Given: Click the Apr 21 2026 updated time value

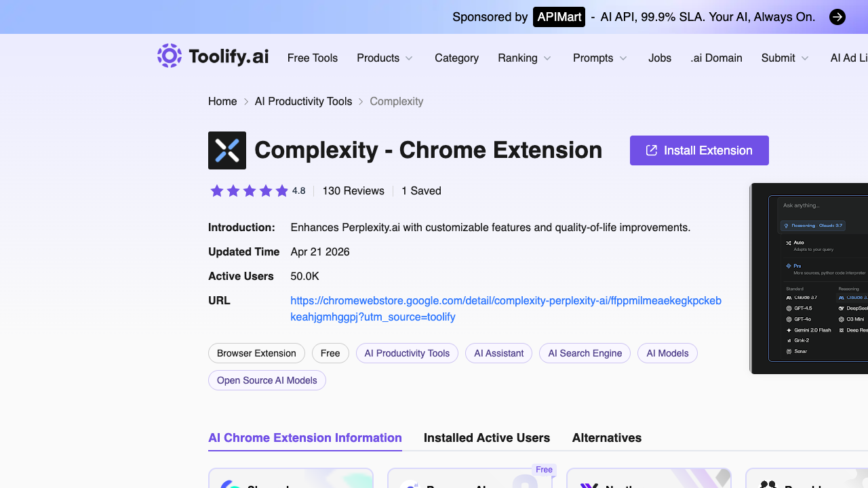Looking at the screenshot, I should pos(320,252).
